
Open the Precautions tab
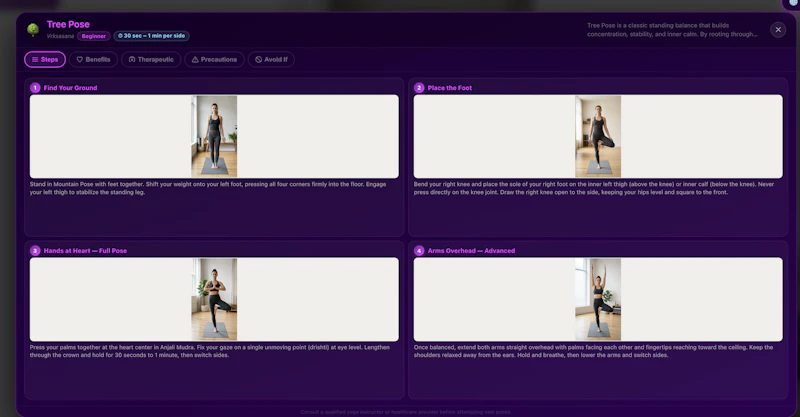point(214,60)
